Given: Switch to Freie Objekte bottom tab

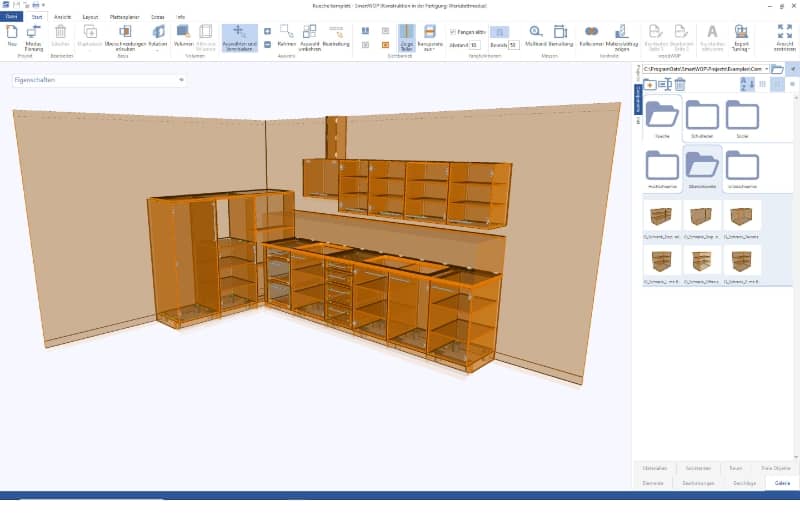Looking at the screenshot, I should (x=776, y=468).
